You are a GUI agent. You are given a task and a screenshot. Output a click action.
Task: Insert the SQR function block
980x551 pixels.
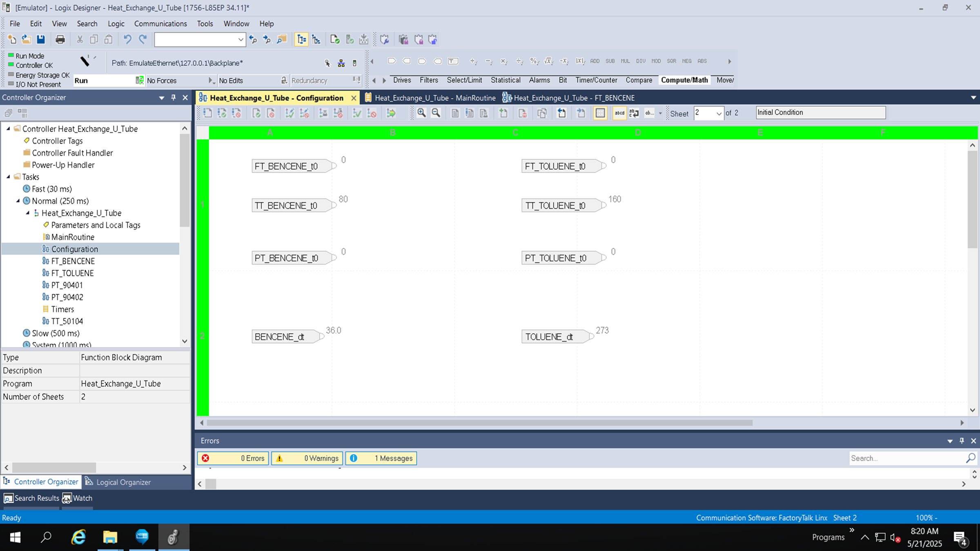pyautogui.click(x=671, y=61)
